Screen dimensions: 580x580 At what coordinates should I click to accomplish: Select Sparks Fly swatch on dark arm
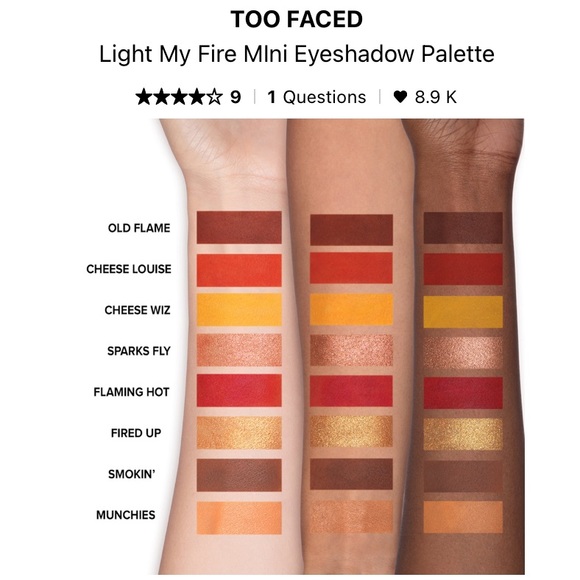[x=463, y=352]
